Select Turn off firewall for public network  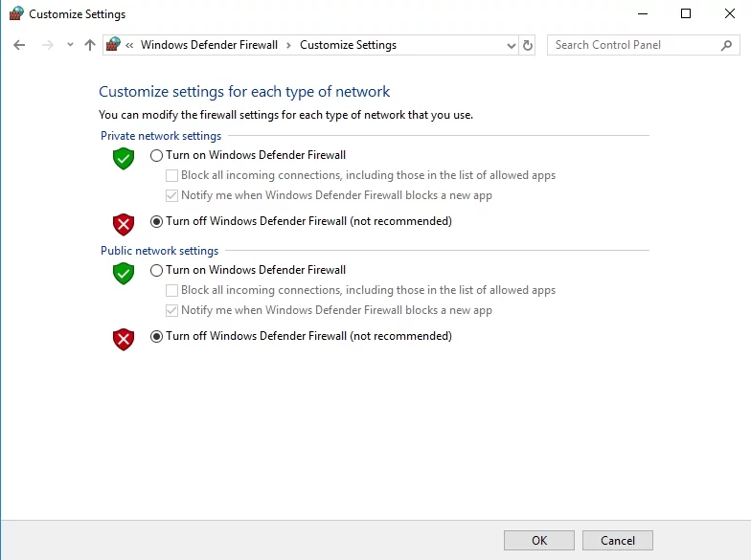157,336
